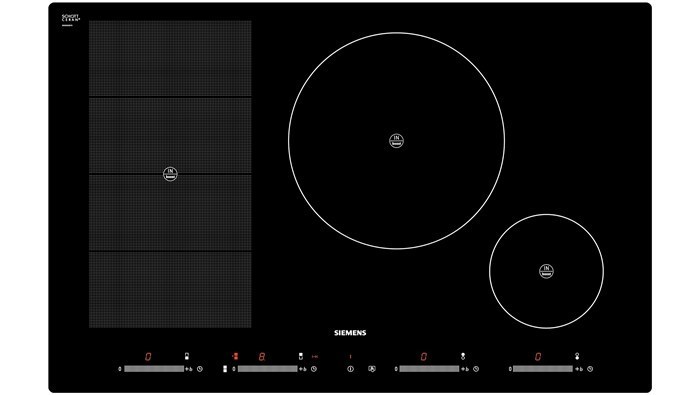The image size is (700, 395).
Task: Tap the timer clock for second zone
Action: click(314, 369)
